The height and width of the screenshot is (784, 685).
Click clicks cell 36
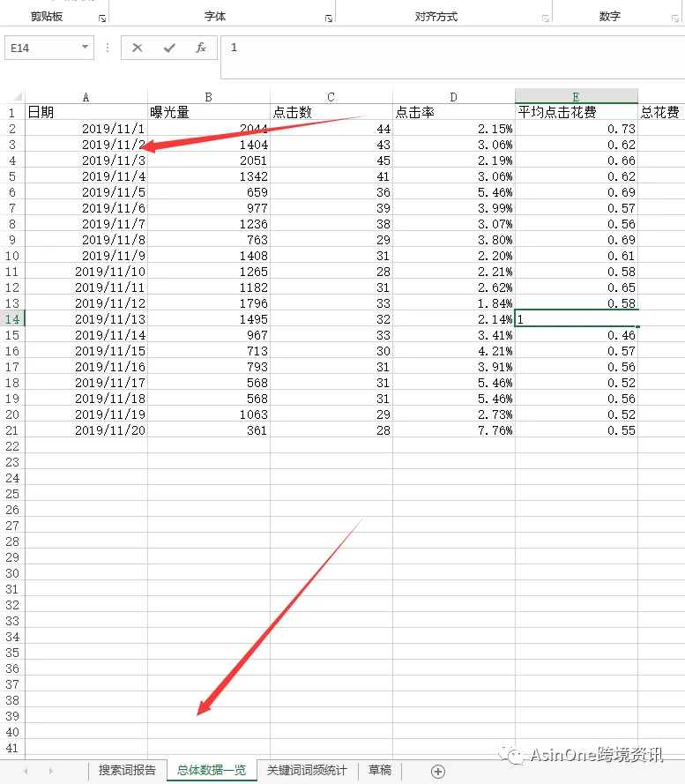[331, 192]
